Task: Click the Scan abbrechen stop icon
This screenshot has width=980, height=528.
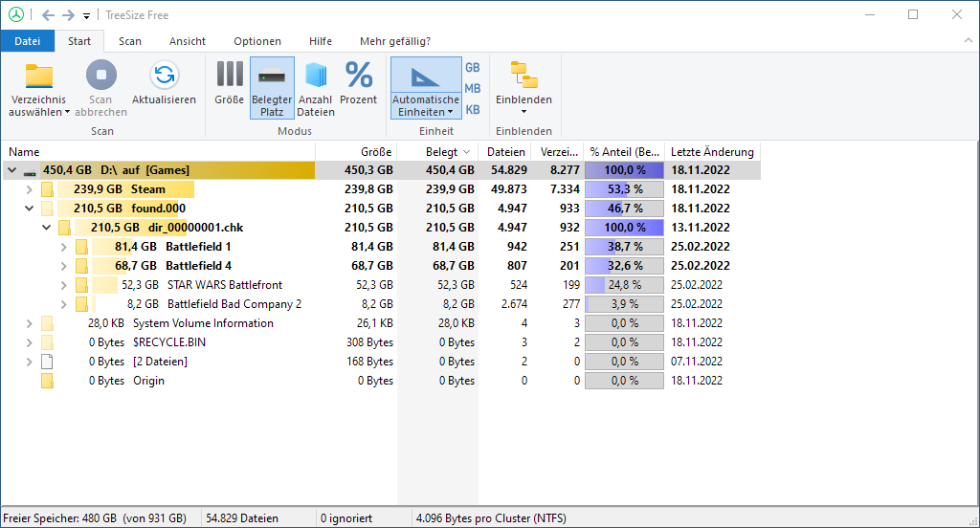Action: pos(100,75)
